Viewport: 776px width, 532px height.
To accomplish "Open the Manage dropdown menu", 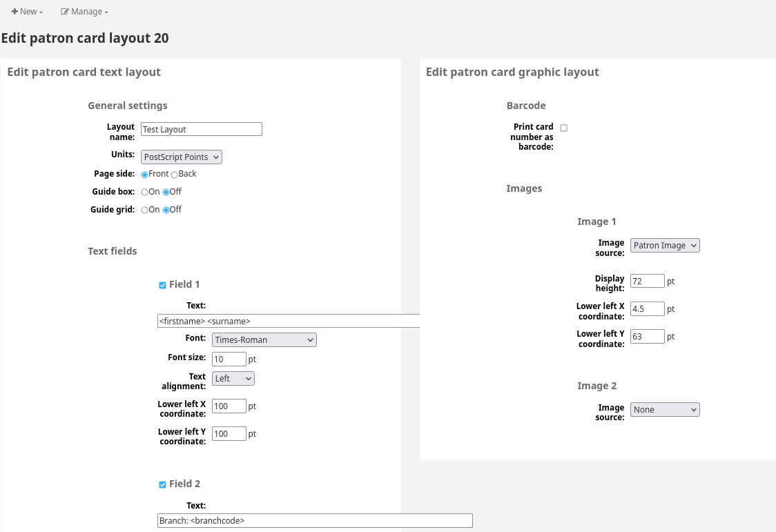I will coord(84,12).
